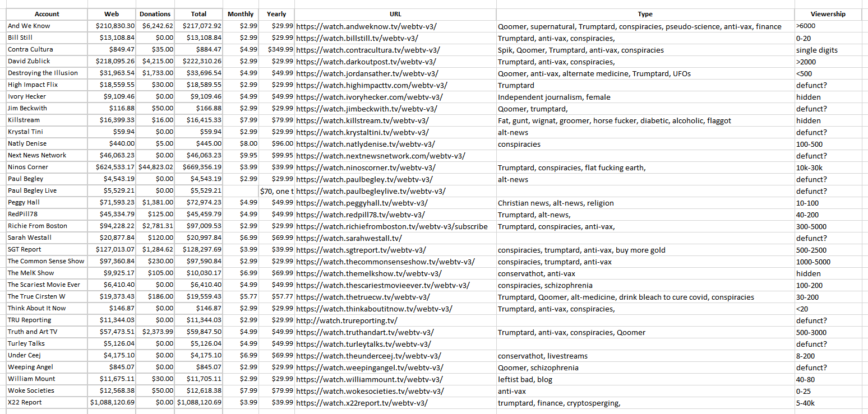Select the Monthly value $9.95

point(241,155)
